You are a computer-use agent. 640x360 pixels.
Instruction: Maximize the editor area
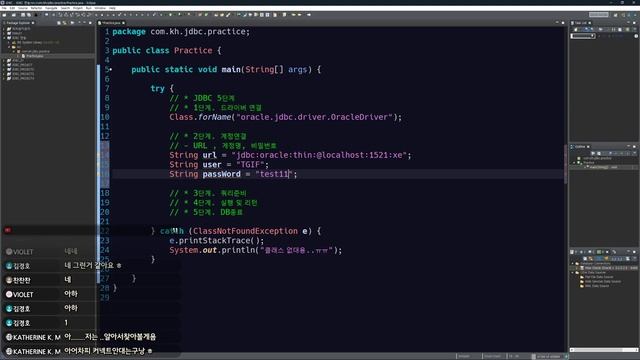(563, 23)
